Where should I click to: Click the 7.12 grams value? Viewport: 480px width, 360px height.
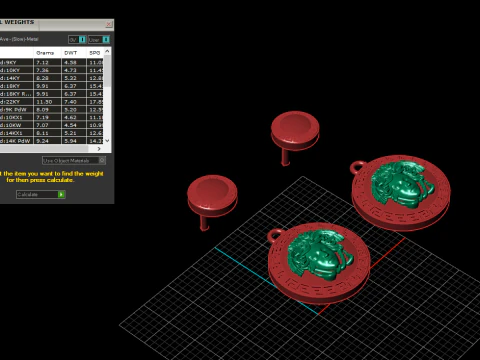tap(42, 62)
